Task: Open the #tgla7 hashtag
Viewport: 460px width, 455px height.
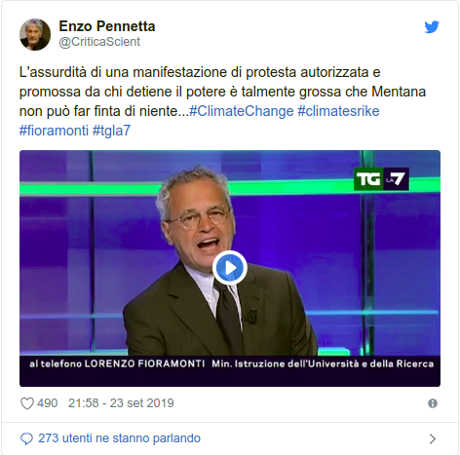Action: point(111,130)
